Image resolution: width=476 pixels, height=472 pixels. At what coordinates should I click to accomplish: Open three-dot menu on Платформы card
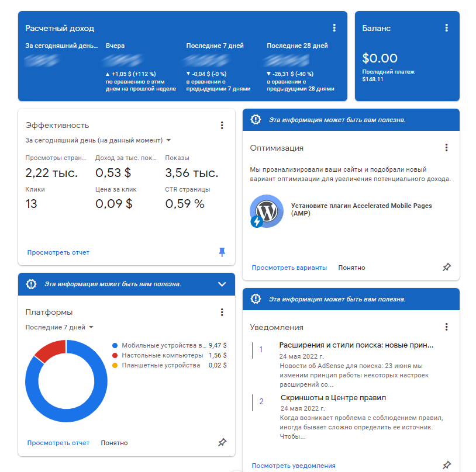[222, 313]
